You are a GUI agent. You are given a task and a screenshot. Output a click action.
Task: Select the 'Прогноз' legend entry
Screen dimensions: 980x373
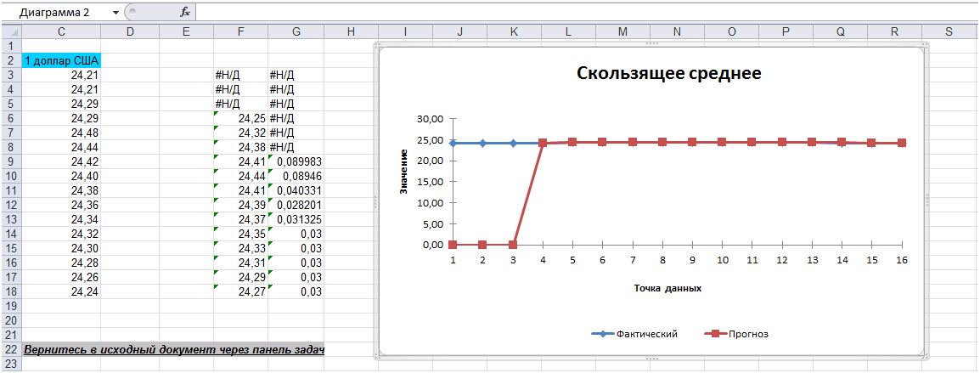736,334
